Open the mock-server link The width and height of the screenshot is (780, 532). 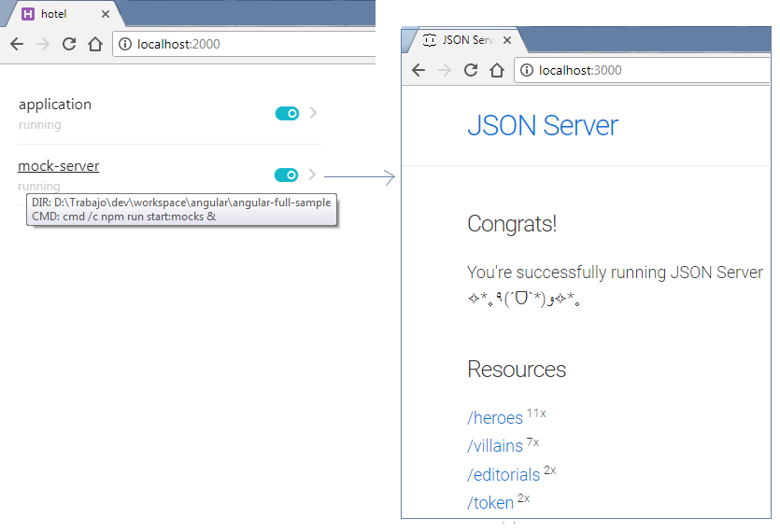tap(59, 165)
